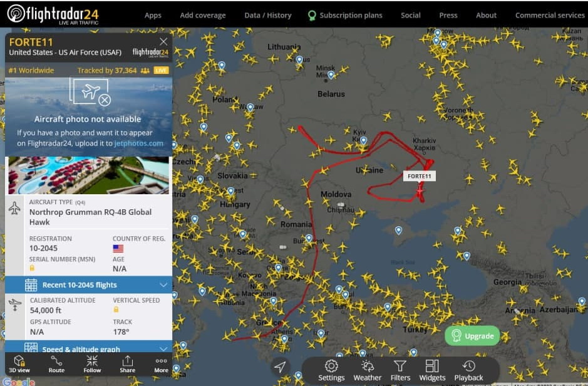Open the jetphotos.com upload link

point(139,143)
